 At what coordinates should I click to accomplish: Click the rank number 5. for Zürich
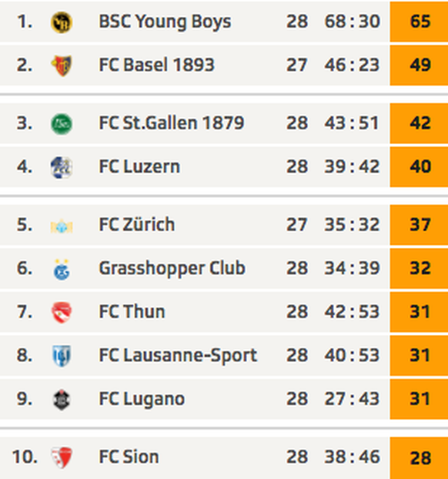pyautogui.click(x=25, y=225)
